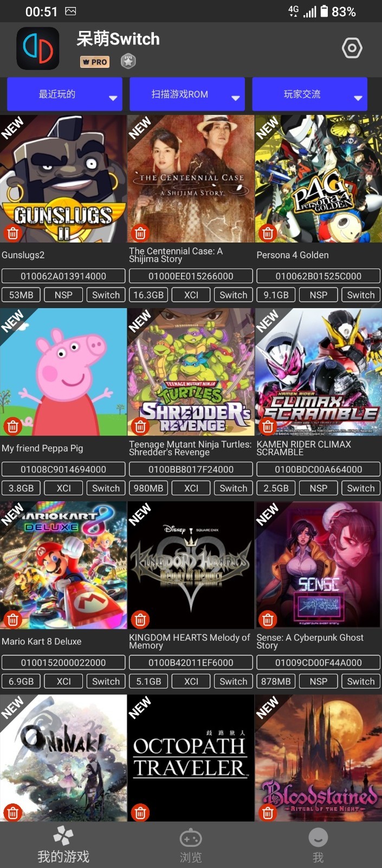Expand the 玩家交流 dropdown
382x868 pixels.
click(x=310, y=94)
